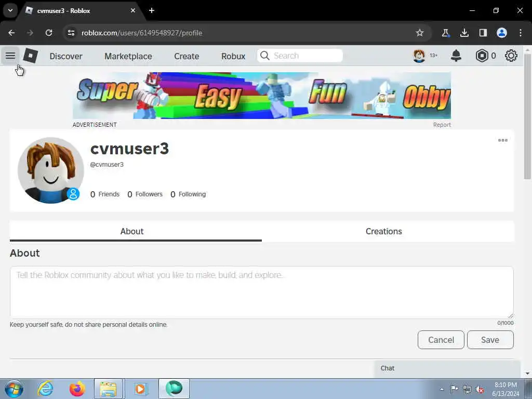The width and height of the screenshot is (532, 399).
Task: Click the blue avatar status badge
Action: (73, 194)
